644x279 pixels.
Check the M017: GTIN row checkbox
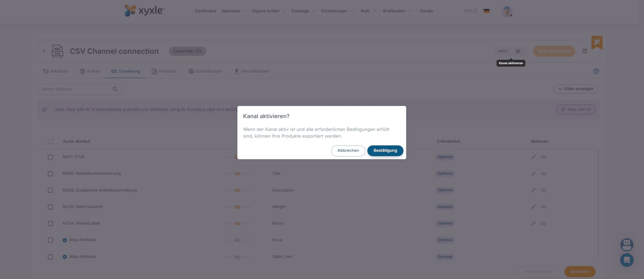tap(50, 157)
